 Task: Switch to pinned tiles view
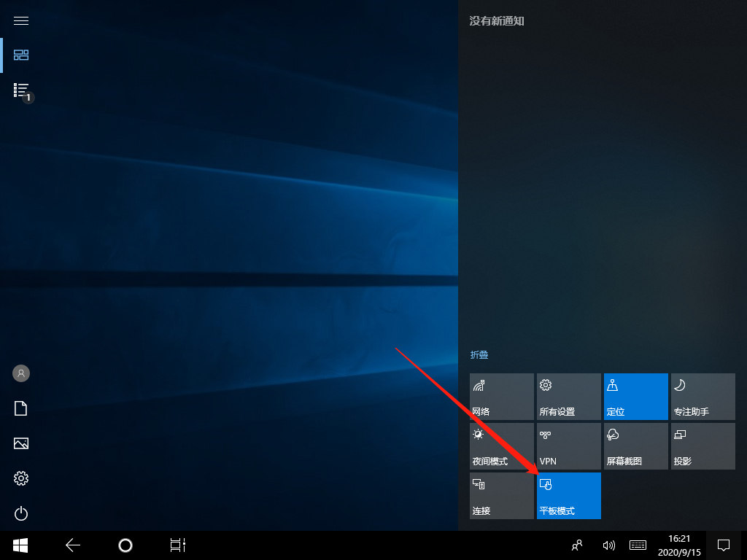click(x=21, y=55)
